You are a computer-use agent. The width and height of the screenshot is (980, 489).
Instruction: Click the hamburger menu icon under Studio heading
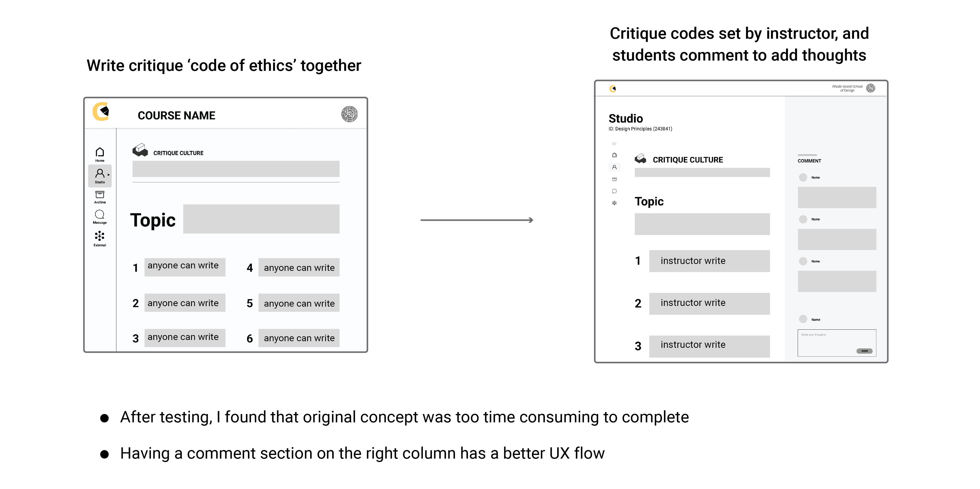pos(614,144)
